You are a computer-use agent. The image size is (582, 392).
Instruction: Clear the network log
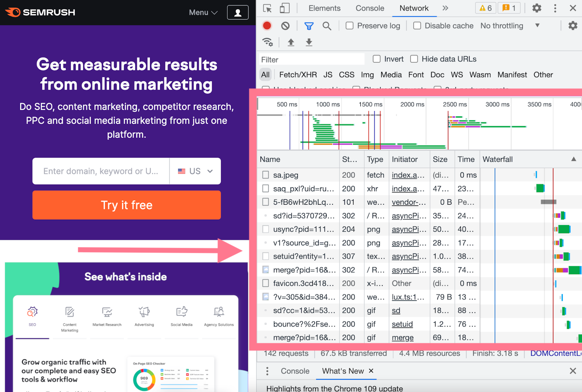(286, 25)
